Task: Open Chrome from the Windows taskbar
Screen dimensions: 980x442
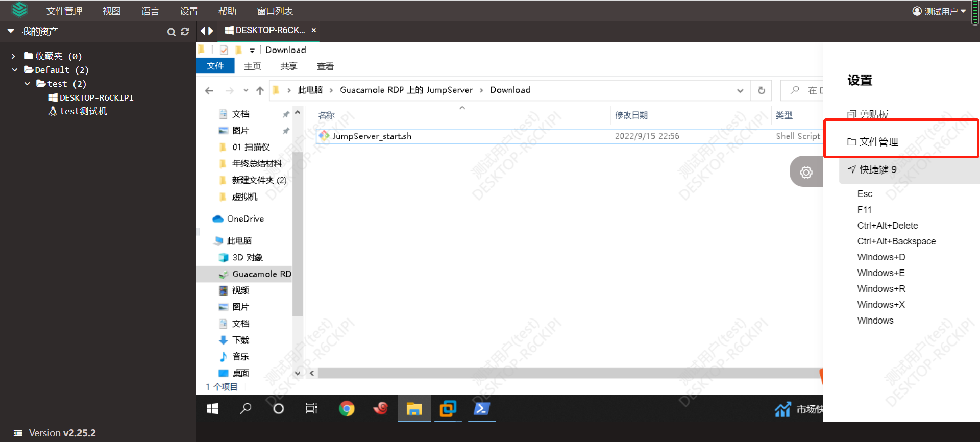Action: [347, 409]
